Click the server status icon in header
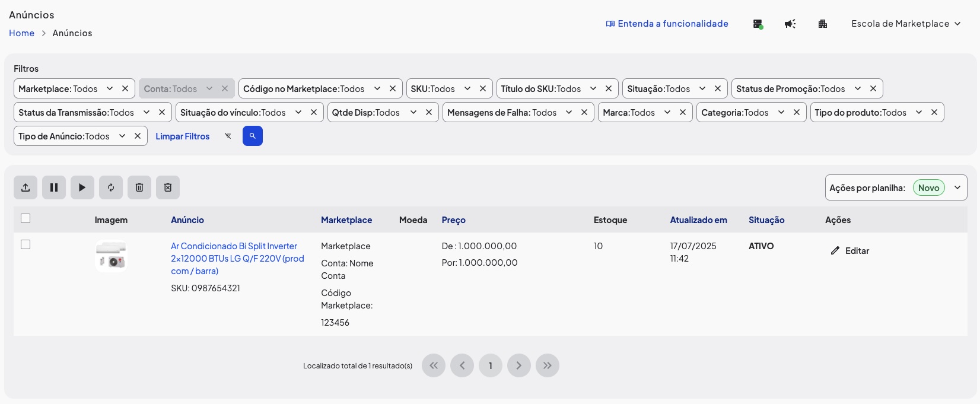Image resolution: width=980 pixels, height=404 pixels. (x=758, y=24)
